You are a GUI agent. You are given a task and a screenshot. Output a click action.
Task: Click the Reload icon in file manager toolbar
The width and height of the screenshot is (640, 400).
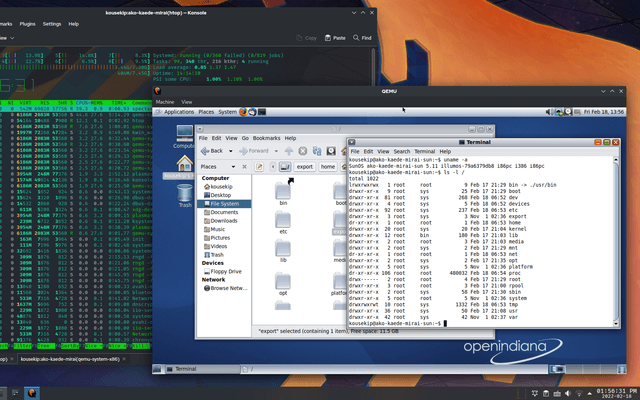click(317, 151)
